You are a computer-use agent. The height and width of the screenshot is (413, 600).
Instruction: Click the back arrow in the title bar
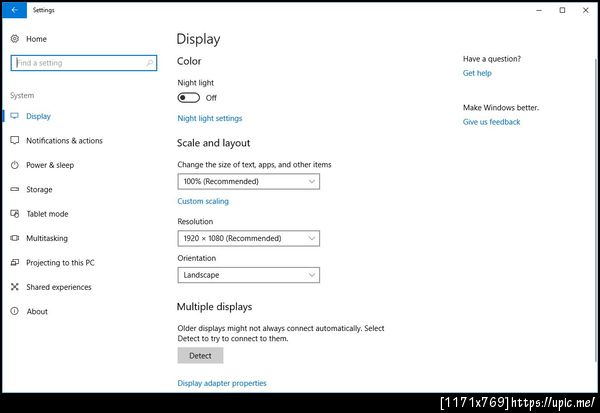tap(15, 10)
